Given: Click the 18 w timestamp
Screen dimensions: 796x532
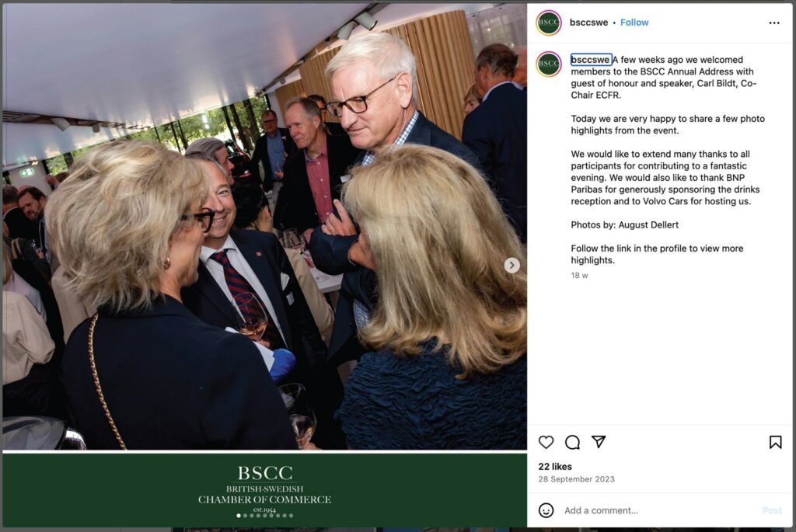Looking at the screenshot, I should tap(579, 276).
